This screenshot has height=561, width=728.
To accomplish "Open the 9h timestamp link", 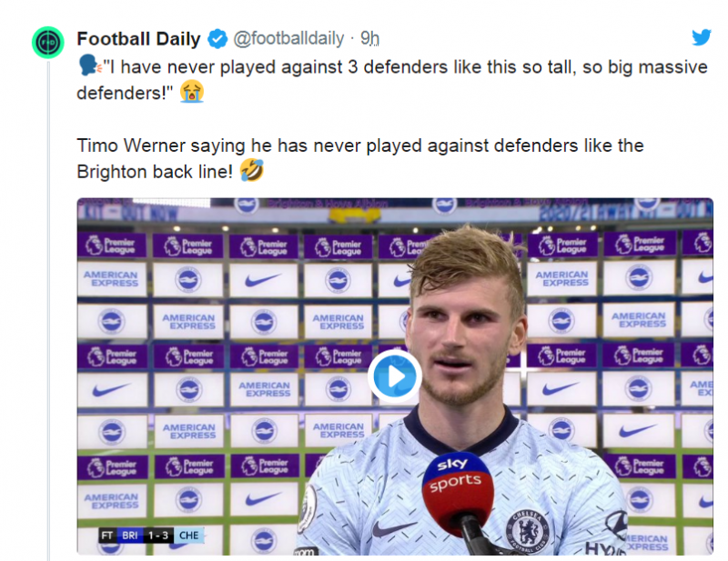I will coord(369,39).
